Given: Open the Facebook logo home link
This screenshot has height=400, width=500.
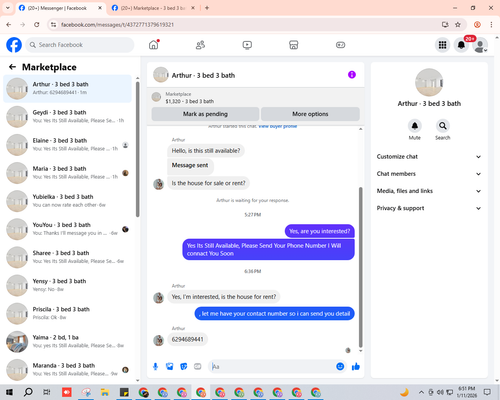Looking at the screenshot, I should coord(14,45).
